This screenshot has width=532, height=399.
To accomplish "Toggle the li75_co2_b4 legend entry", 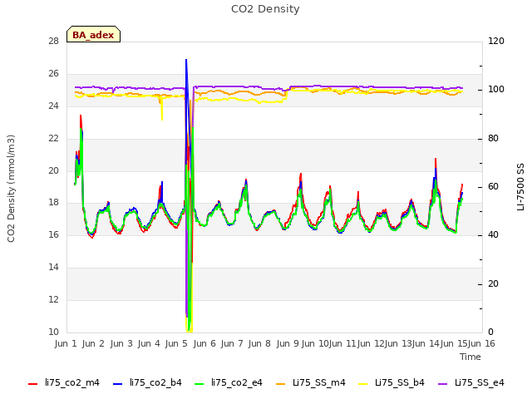I will [147, 382].
